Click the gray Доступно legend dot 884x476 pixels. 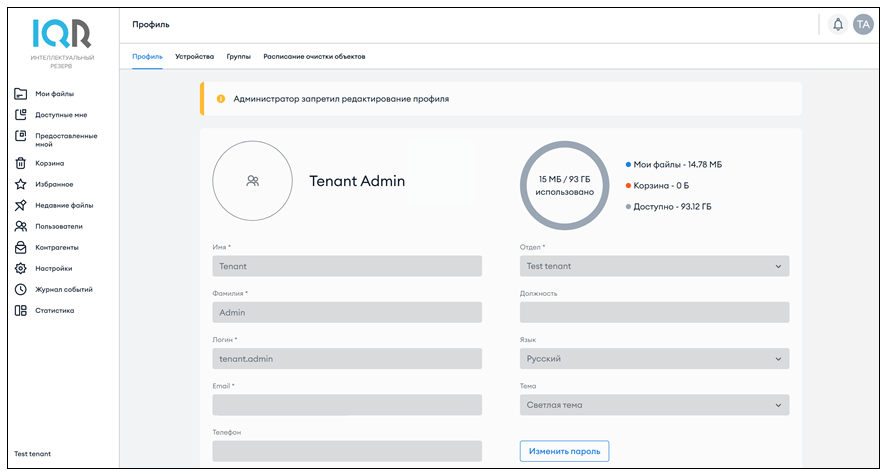click(x=628, y=207)
